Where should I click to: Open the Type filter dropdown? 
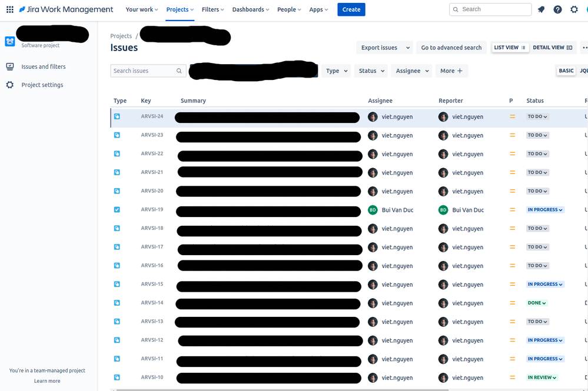[x=336, y=71]
